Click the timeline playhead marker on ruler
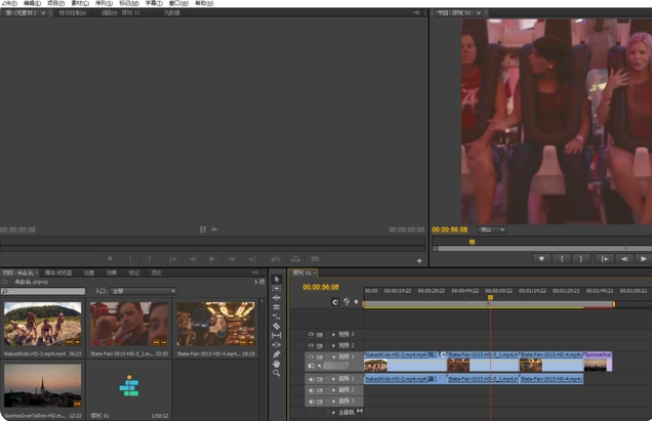Image resolution: width=652 pixels, height=421 pixels. [490, 297]
